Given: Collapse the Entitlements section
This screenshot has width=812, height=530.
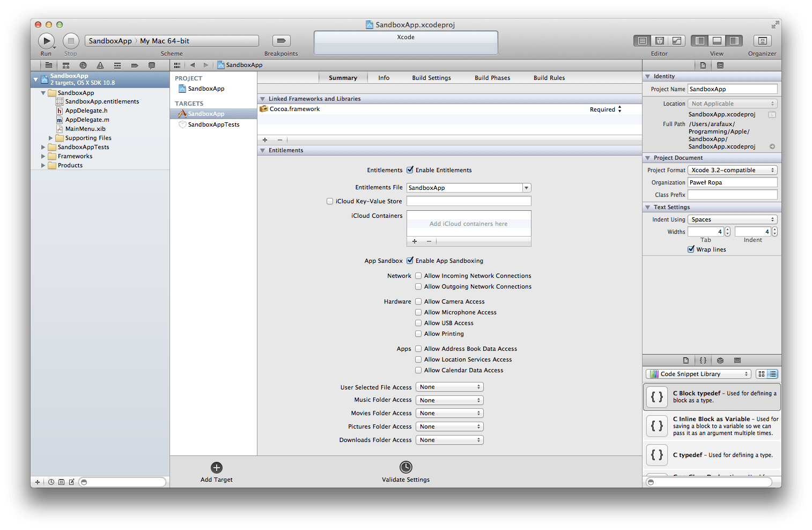Looking at the screenshot, I should [x=263, y=150].
